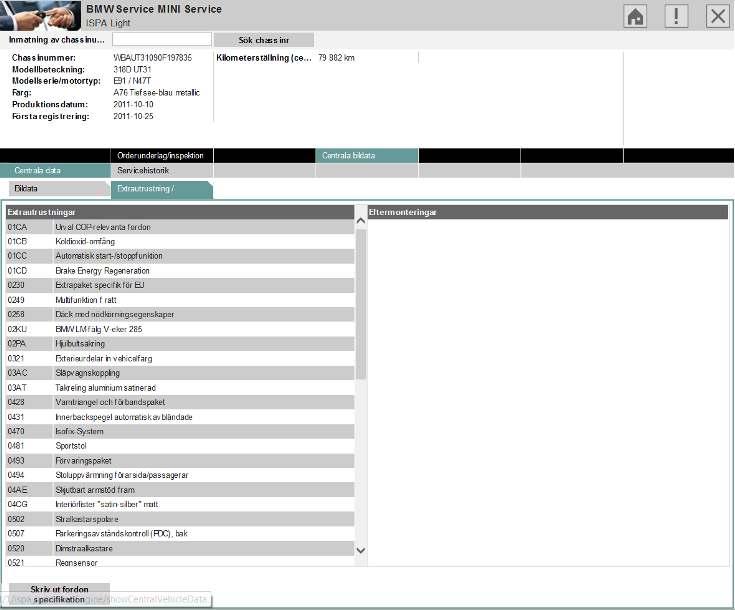Open the Orderunderlag/inspektion tab
Image resolution: width=735 pixels, height=610 pixels.
162,156
